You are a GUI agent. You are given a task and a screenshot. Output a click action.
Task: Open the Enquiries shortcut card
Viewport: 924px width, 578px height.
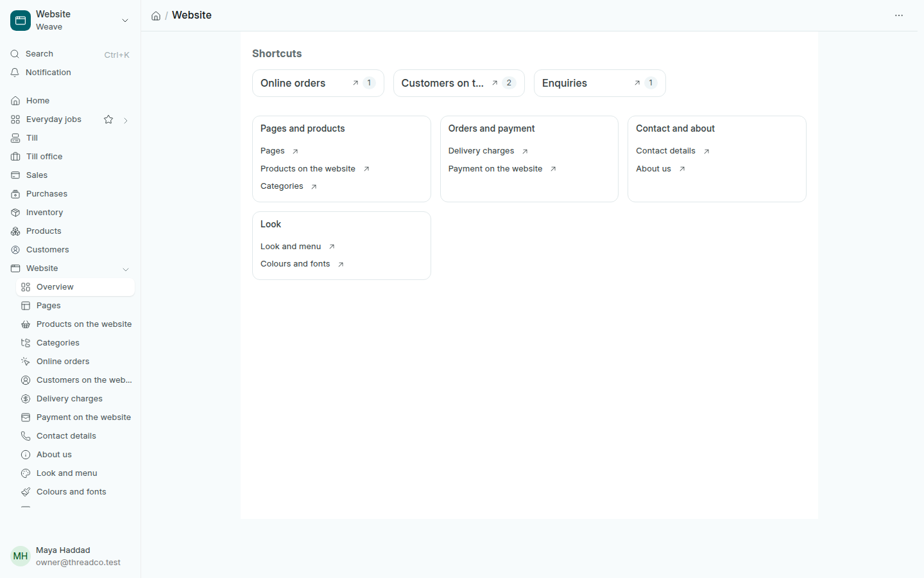pos(600,83)
